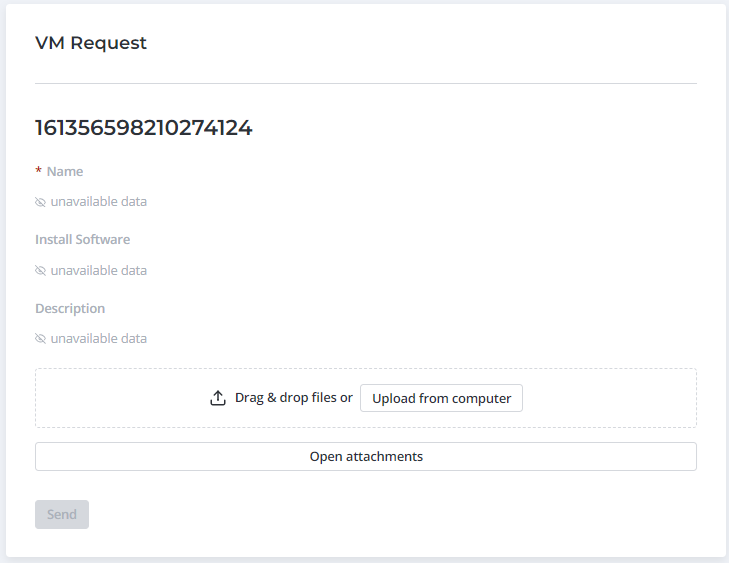Click the 'unavailable data' text under Description

click(x=98, y=339)
